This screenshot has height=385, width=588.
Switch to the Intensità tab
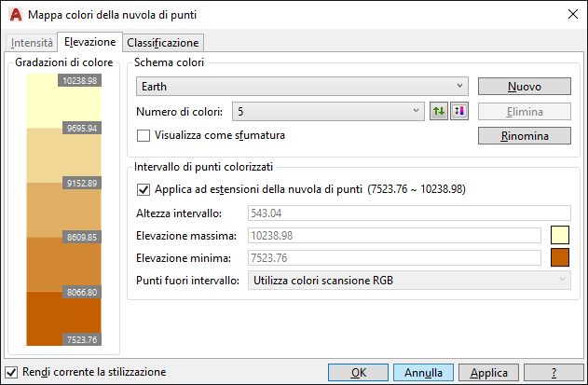[x=32, y=43]
